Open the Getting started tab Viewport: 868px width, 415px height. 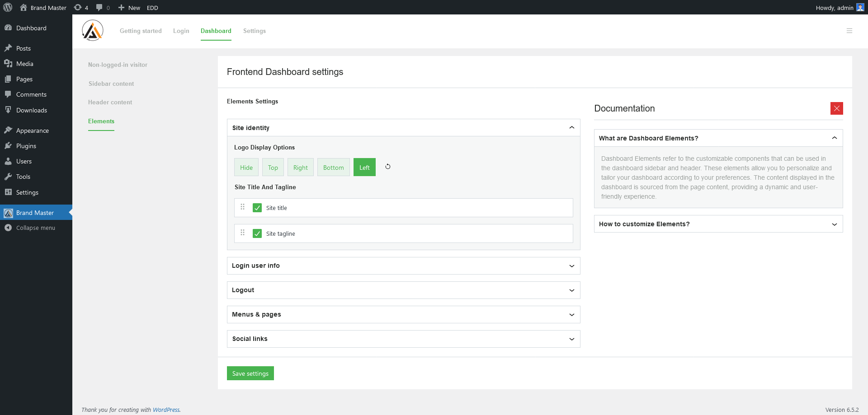tap(141, 31)
